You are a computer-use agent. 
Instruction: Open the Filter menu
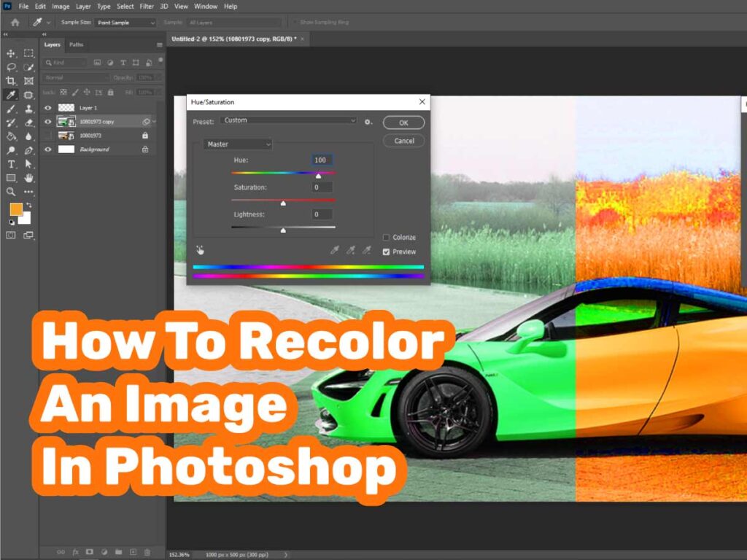click(x=147, y=6)
